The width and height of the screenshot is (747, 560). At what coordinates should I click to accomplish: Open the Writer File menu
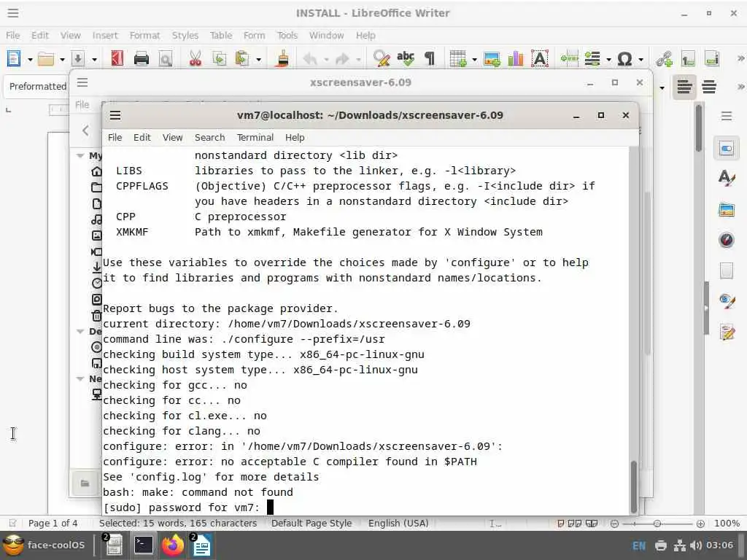pyautogui.click(x=13, y=35)
